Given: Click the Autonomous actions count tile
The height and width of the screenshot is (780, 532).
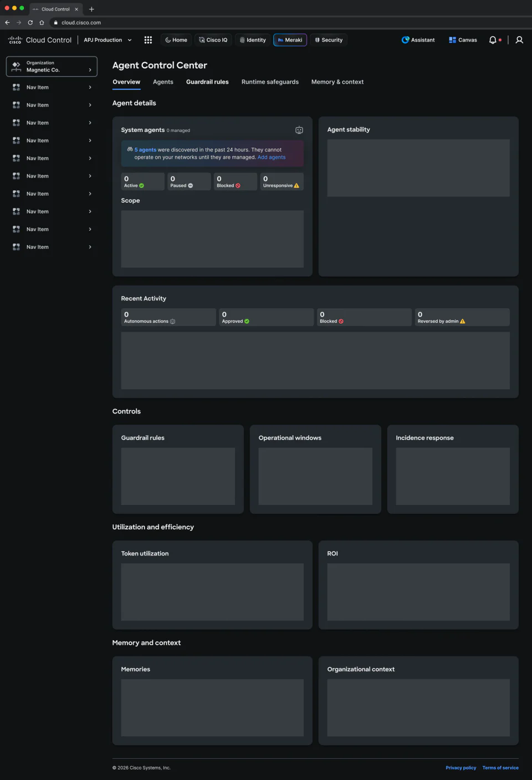Looking at the screenshot, I should [168, 317].
